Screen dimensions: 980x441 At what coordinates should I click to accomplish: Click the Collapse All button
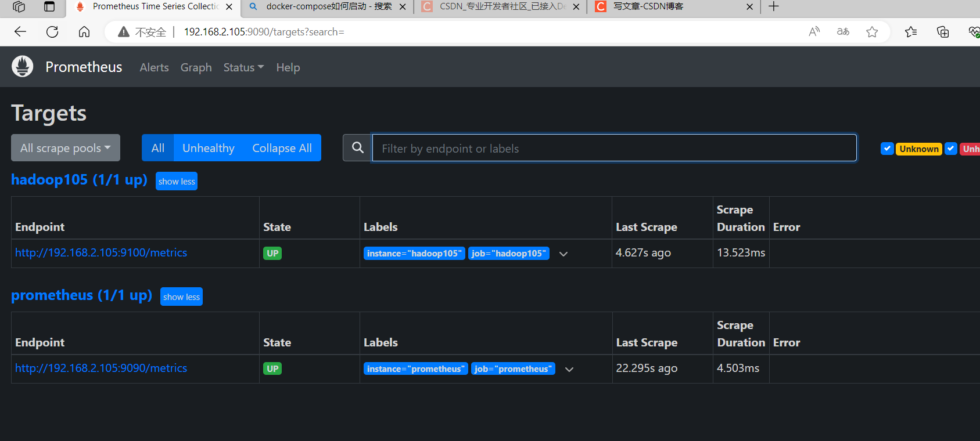click(282, 148)
